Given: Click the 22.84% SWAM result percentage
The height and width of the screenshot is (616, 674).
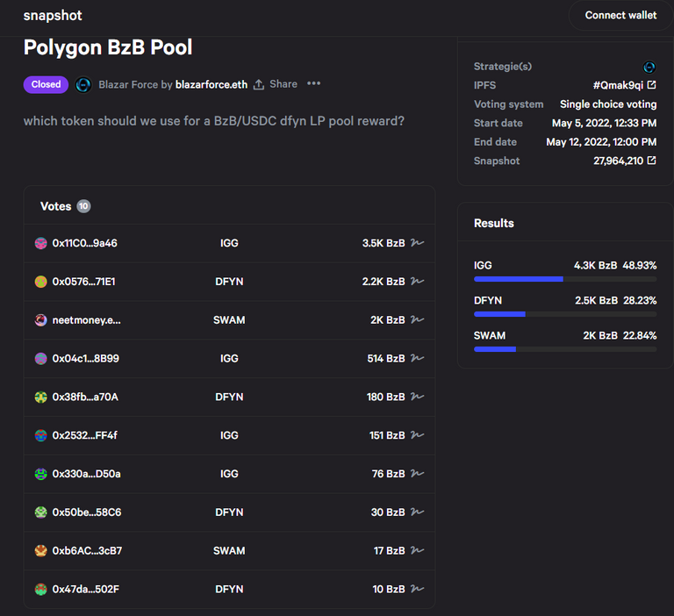Looking at the screenshot, I should tap(640, 336).
